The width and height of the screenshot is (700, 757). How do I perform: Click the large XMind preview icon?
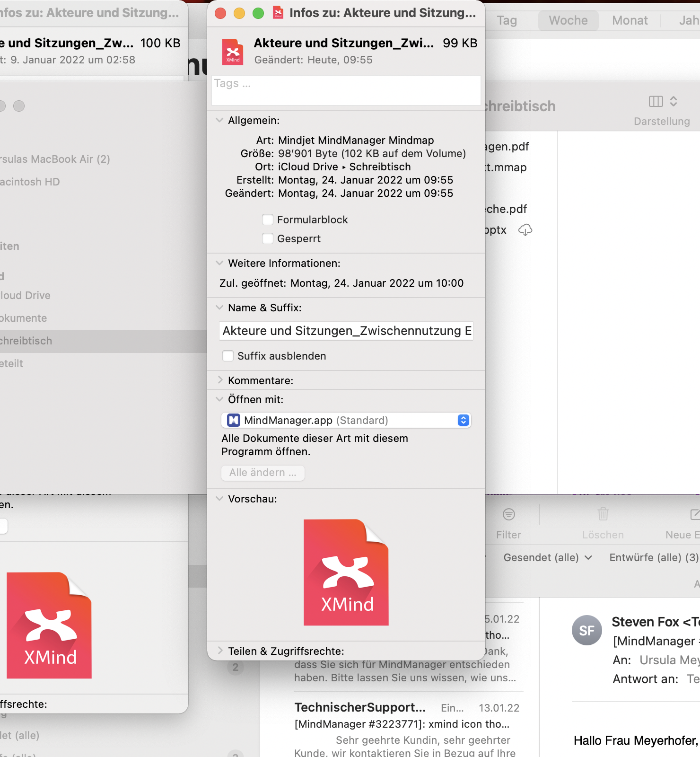[346, 572]
